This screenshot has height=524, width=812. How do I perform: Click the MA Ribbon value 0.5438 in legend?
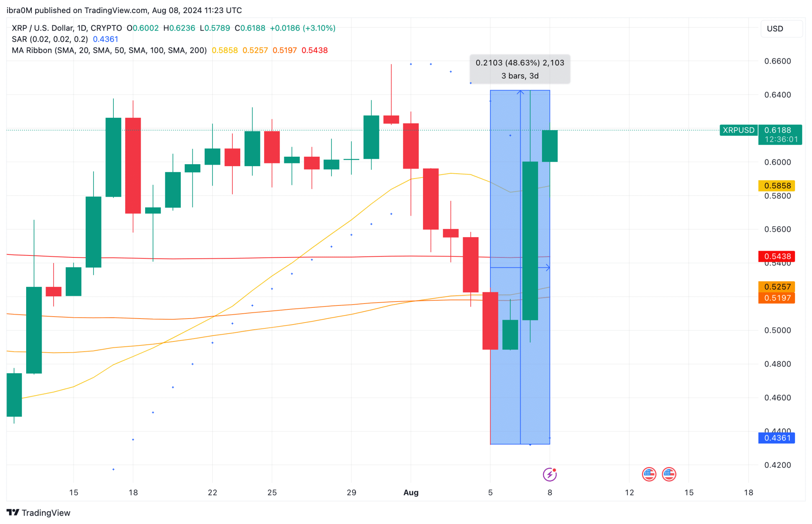pyautogui.click(x=315, y=50)
